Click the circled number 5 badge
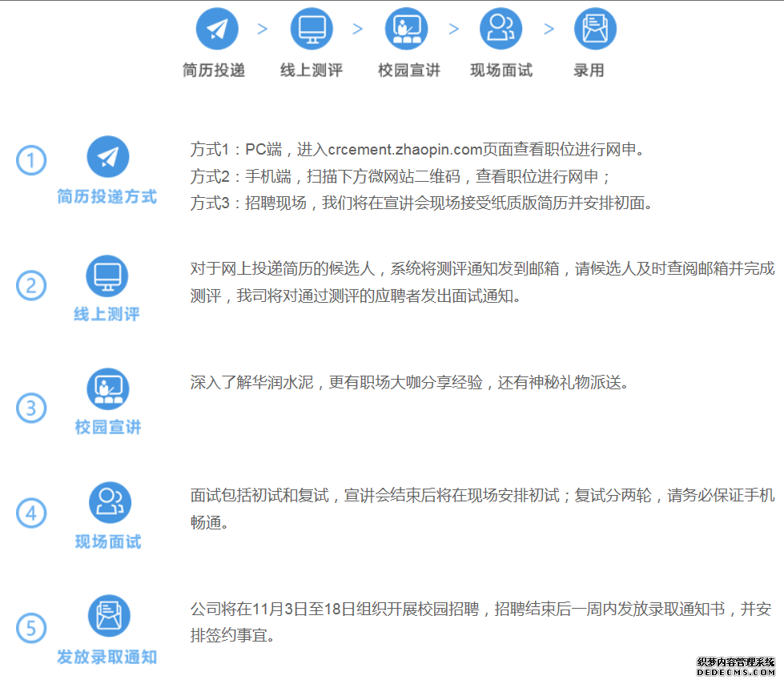784x684 pixels. click(x=31, y=628)
